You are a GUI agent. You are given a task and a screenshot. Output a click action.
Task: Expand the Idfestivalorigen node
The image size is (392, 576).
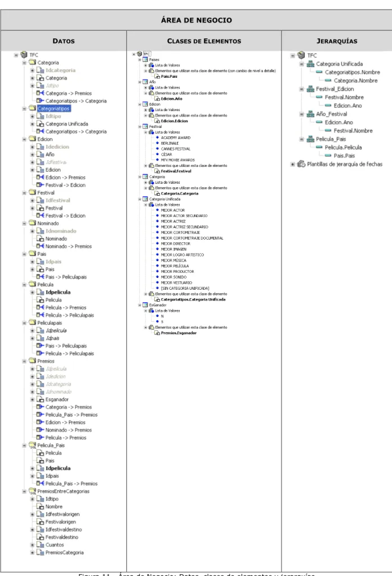pyautogui.click(x=32, y=514)
